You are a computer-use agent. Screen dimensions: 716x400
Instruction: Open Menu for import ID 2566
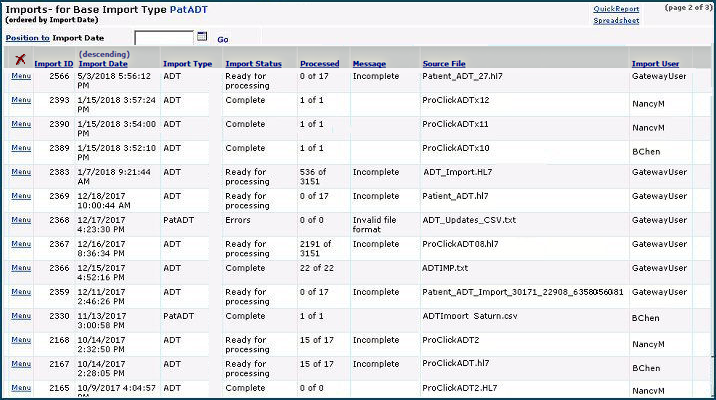20,75
